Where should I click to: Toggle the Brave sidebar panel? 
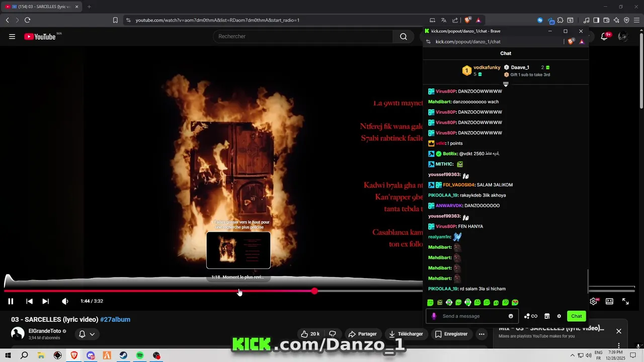pos(596,20)
